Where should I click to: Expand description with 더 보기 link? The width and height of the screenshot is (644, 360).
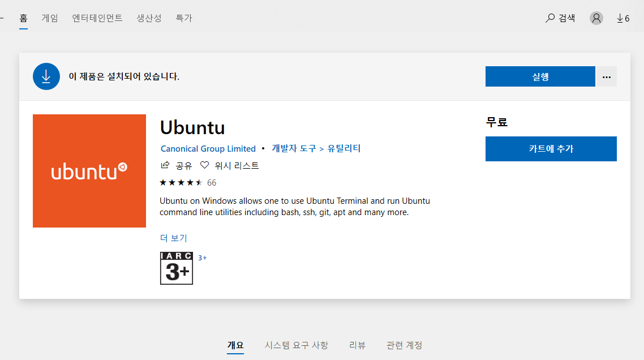pos(173,238)
